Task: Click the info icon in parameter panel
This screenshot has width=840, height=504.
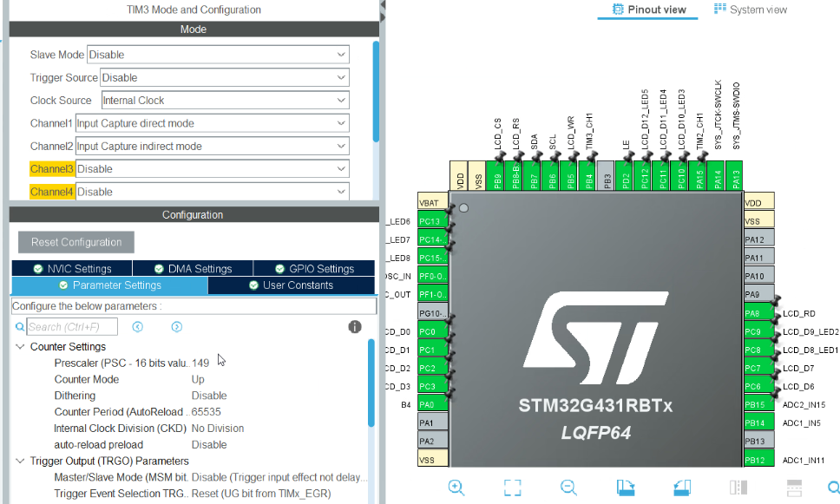Action: (x=355, y=327)
